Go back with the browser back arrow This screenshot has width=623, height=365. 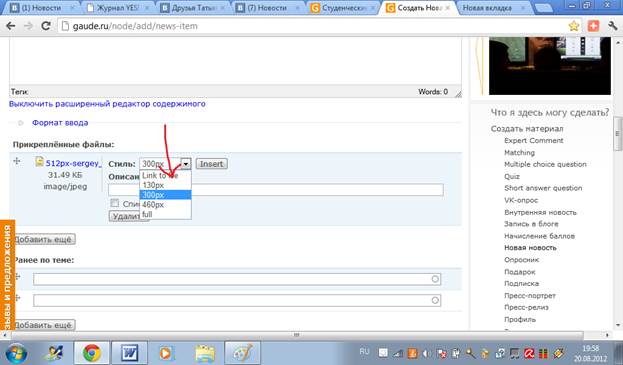tap(11, 26)
